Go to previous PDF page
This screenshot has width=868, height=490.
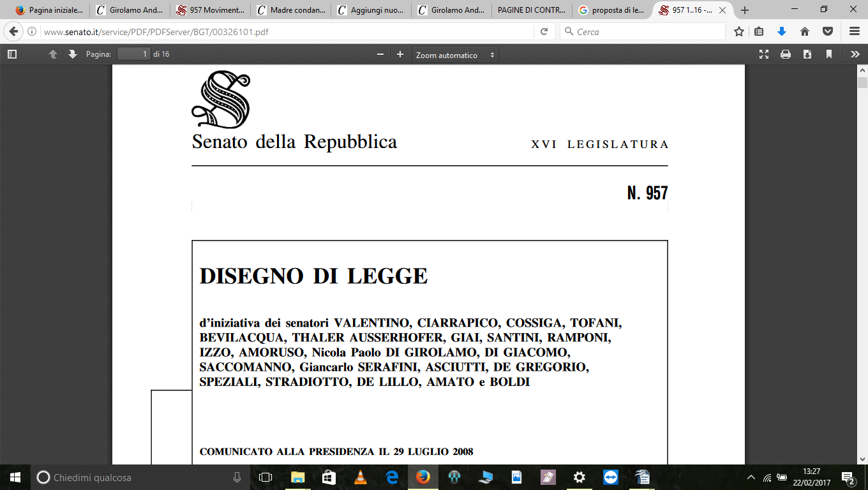point(53,55)
